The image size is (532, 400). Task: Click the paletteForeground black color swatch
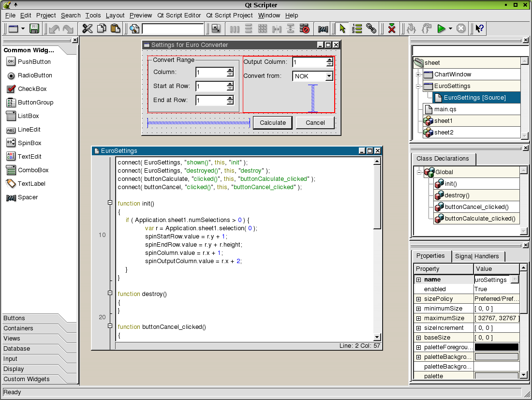[497, 347]
